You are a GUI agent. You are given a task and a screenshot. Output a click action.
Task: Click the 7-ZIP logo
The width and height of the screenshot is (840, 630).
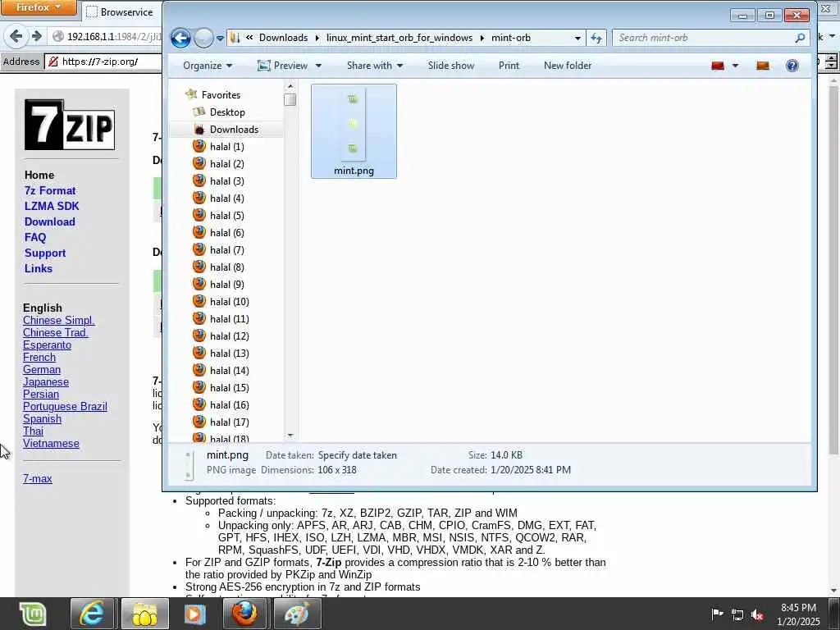[70, 125]
